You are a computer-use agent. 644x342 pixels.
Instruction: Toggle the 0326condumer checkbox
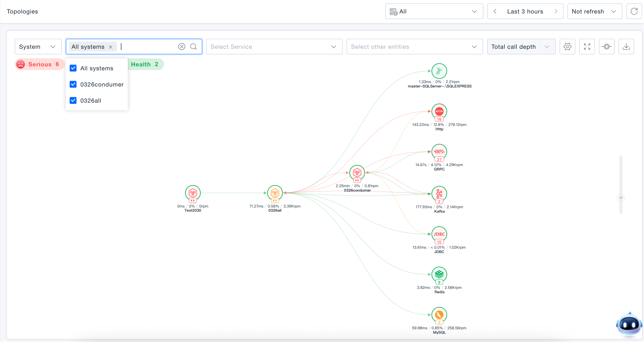(x=73, y=85)
